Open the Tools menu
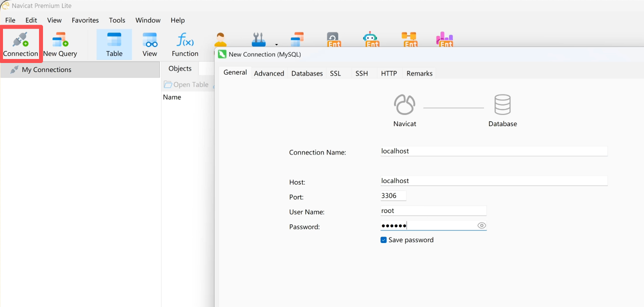Screen dimensions: 644x307 pyautogui.click(x=117, y=20)
